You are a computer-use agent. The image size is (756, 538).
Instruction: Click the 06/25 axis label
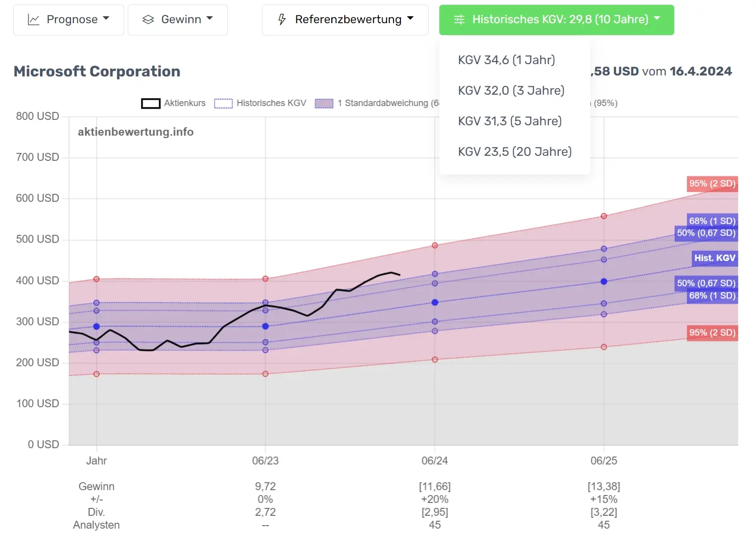(x=604, y=461)
